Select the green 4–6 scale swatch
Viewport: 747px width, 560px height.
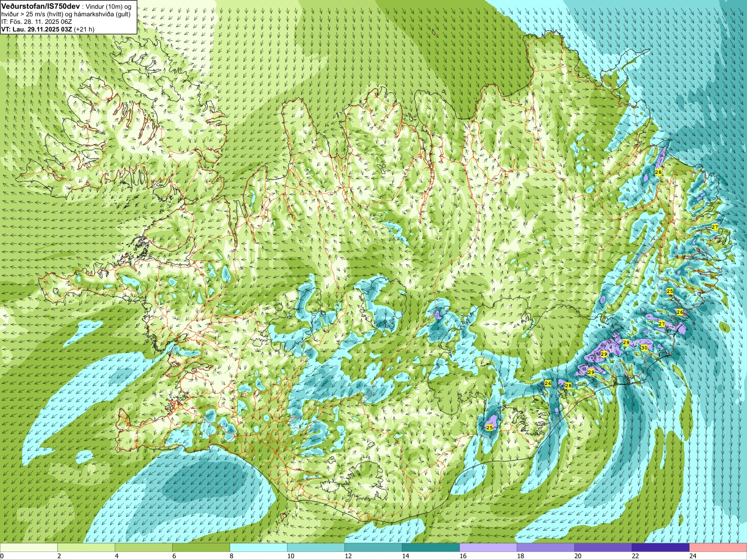click(x=144, y=548)
